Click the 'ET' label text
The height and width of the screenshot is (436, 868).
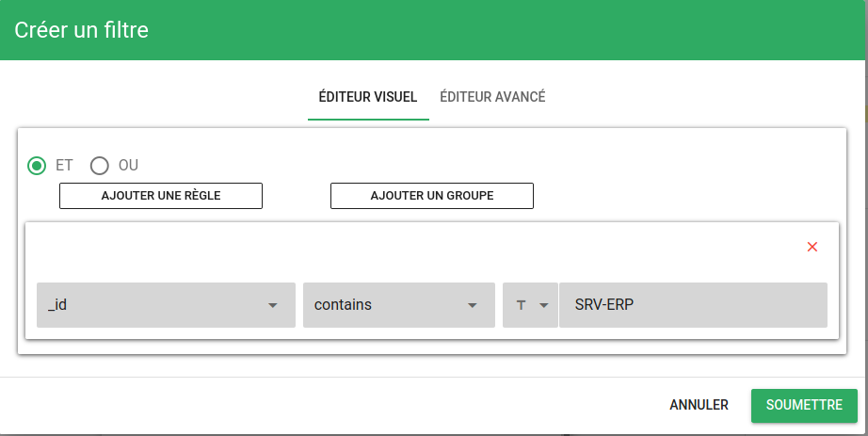pyautogui.click(x=64, y=166)
